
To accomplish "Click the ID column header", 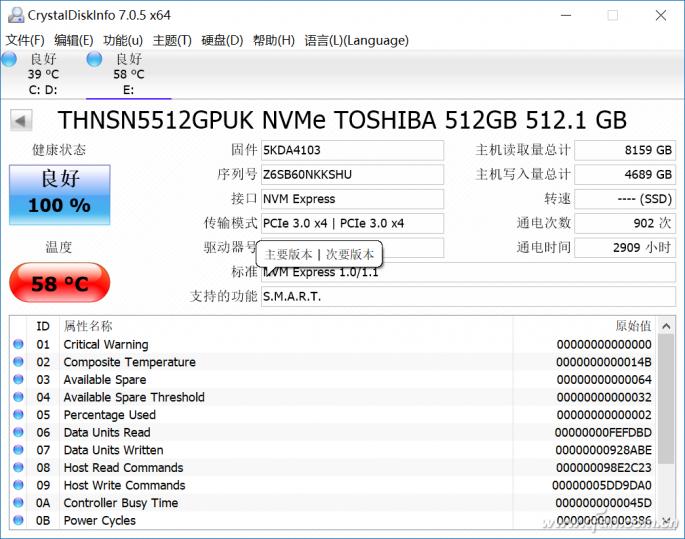I will (x=43, y=326).
